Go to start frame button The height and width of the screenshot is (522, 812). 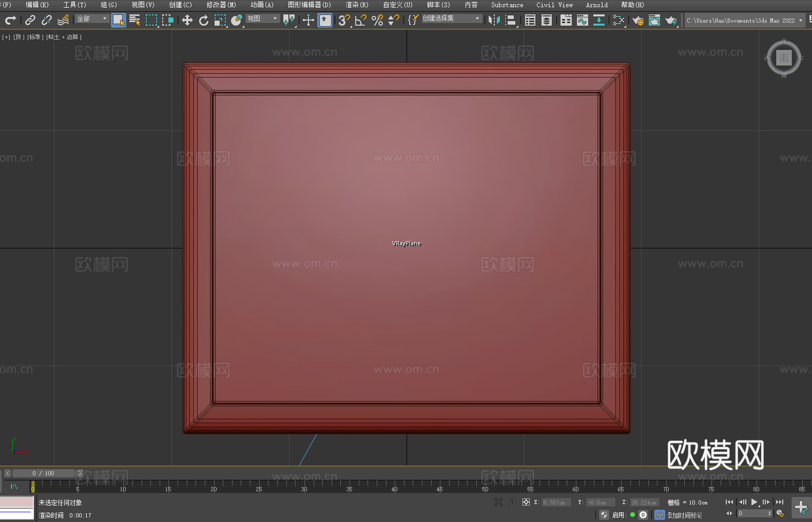coord(729,502)
